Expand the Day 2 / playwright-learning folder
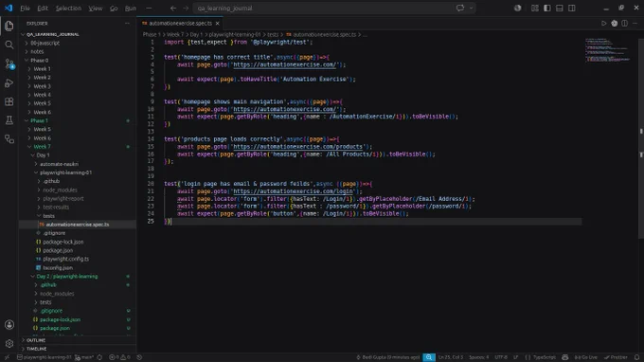Image resolution: width=644 pixels, height=362 pixels. tap(78, 276)
